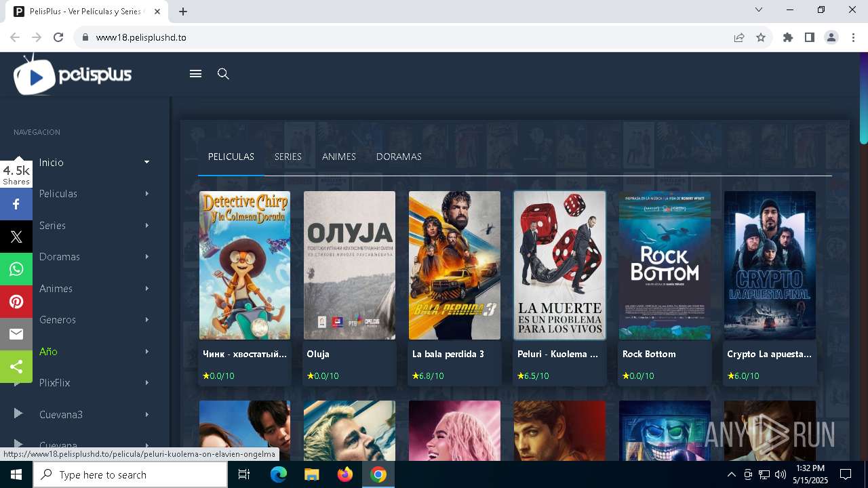868x488 pixels.
Task: Click the PelisPlus logo
Action: [73, 75]
